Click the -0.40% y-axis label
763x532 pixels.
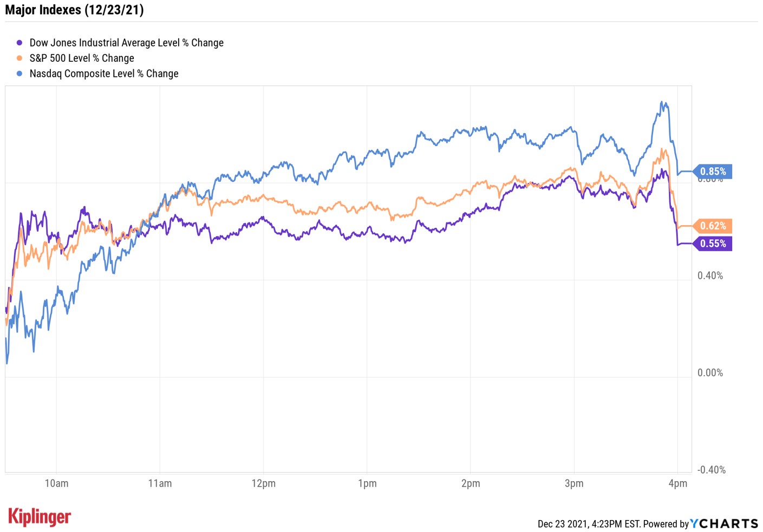(711, 470)
